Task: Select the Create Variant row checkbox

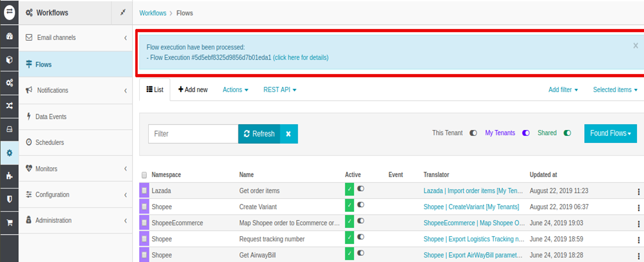Action: point(144,207)
